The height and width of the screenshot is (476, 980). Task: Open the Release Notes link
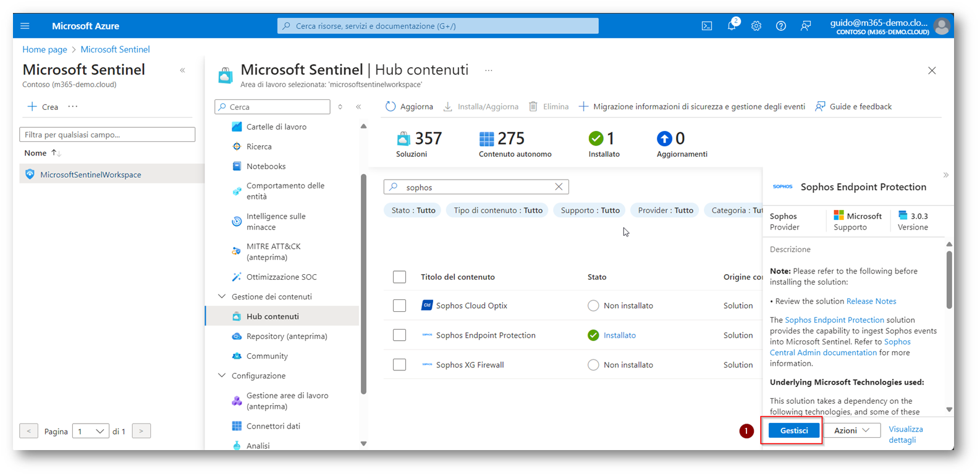871,301
